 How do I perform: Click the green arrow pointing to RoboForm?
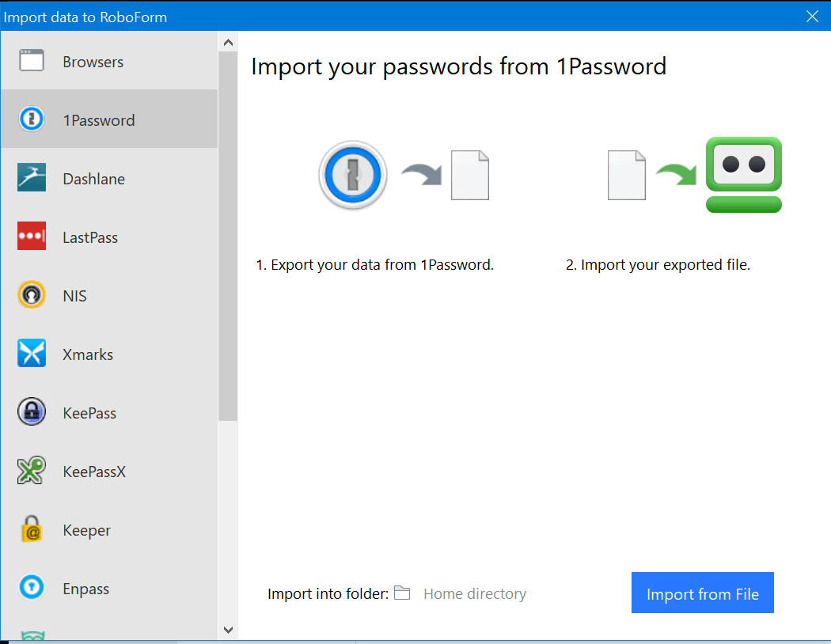click(x=677, y=174)
